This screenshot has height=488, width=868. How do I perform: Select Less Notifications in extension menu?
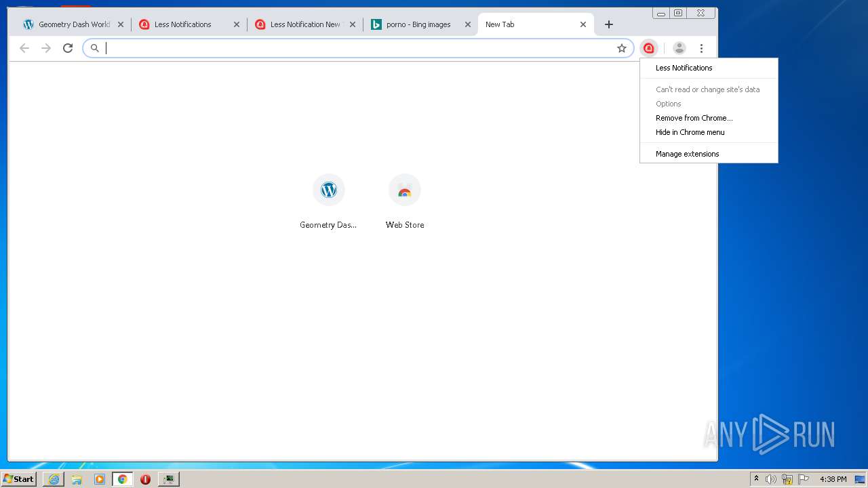tap(709, 68)
